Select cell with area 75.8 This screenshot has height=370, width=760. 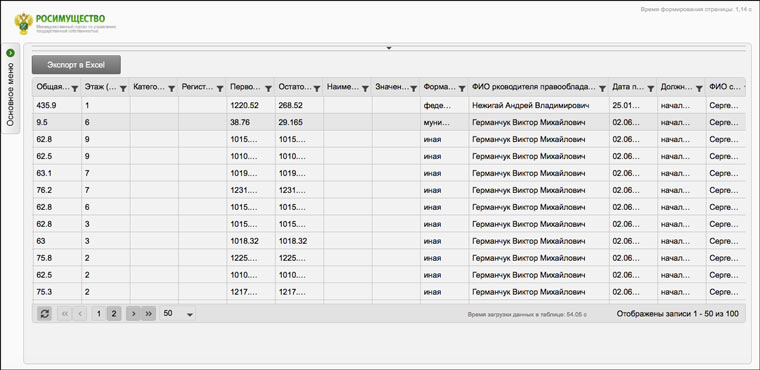(57, 258)
